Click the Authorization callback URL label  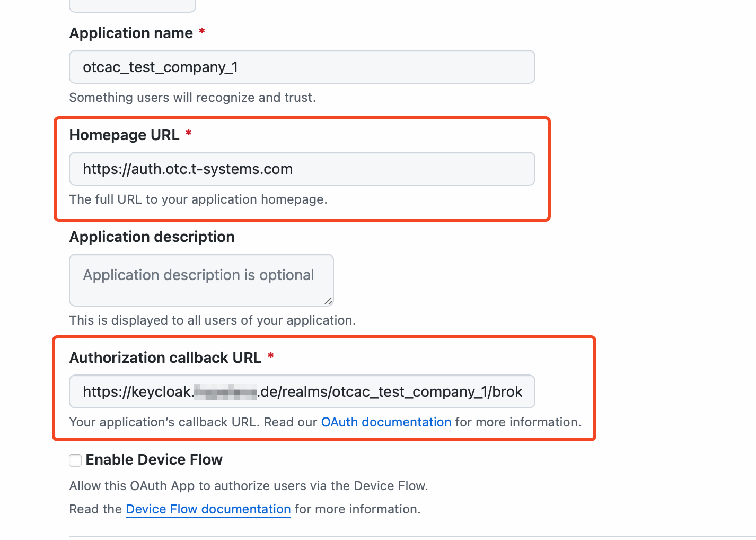pos(165,358)
